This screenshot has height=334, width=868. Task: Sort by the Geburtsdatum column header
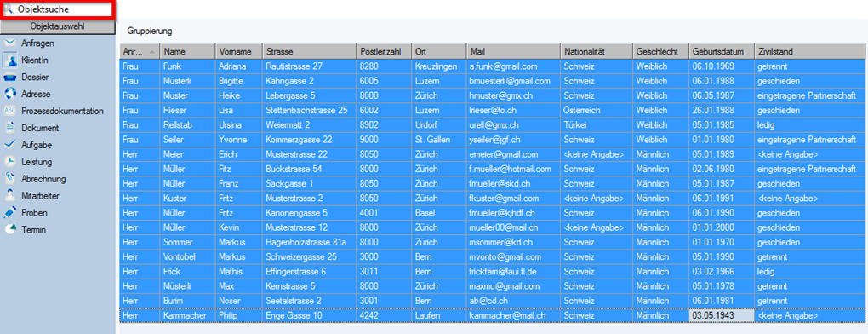(721, 51)
